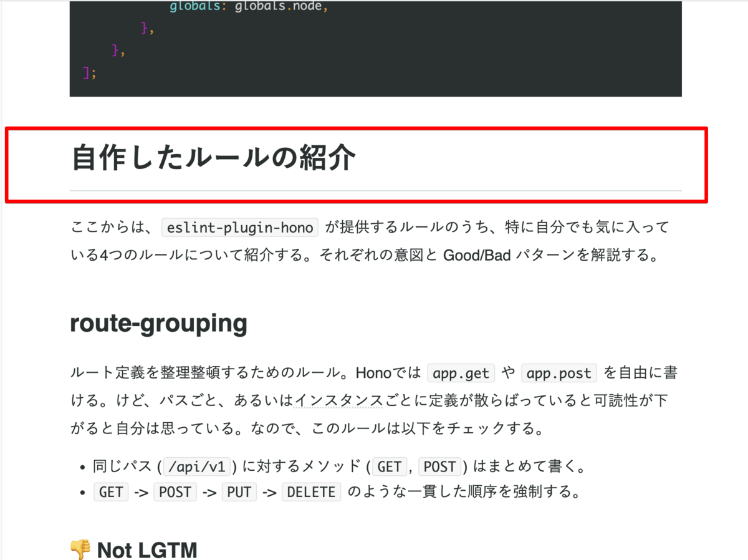Click the eslint-plugin-hono inline code
748x560 pixels.
point(240,228)
